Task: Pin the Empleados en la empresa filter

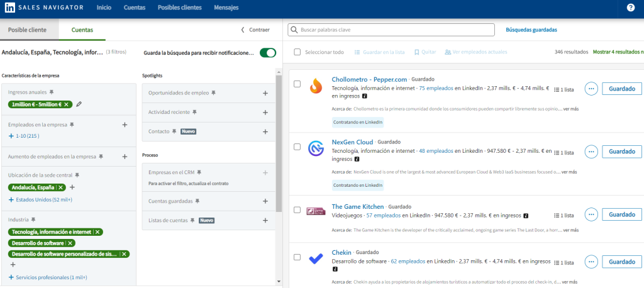Action: click(x=72, y=125)
